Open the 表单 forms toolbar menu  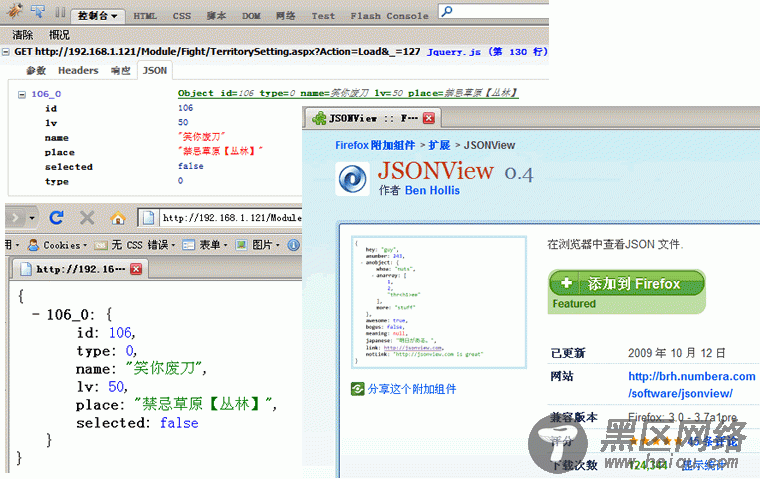(205, 245)
